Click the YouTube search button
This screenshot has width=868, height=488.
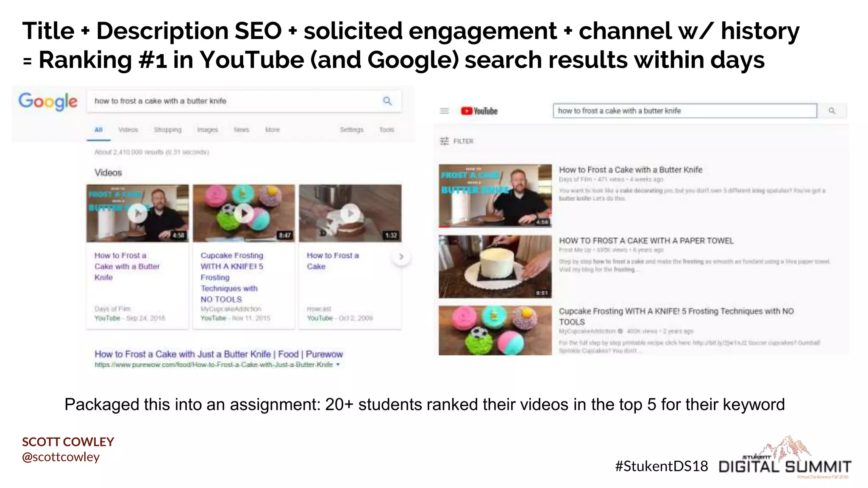pos(832,111)
